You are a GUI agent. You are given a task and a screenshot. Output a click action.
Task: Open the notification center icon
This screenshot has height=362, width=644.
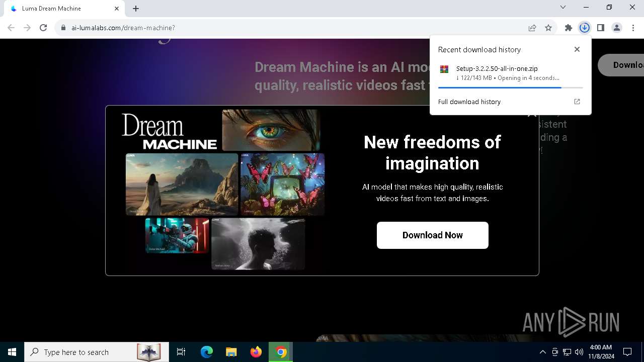pos(627,352)
